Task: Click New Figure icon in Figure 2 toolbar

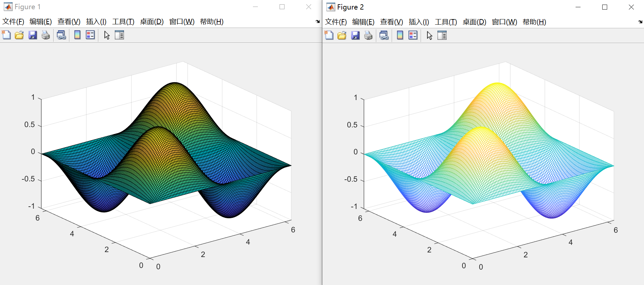Action: coord(329,35)
